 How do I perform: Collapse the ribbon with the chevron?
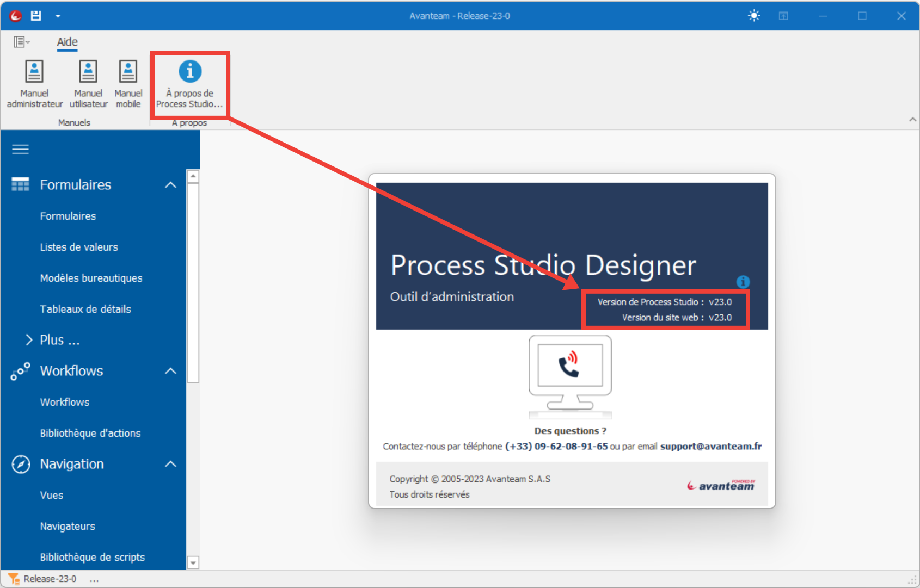912,120
